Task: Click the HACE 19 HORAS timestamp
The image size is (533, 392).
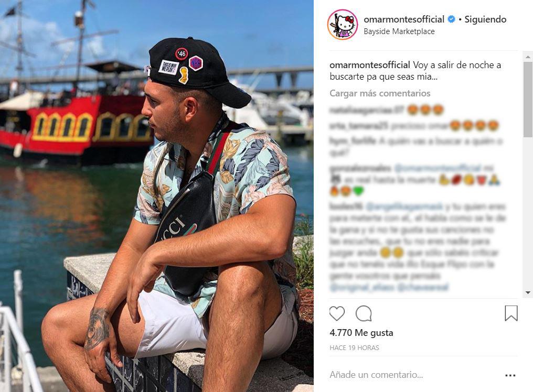Action: point(354,348)
